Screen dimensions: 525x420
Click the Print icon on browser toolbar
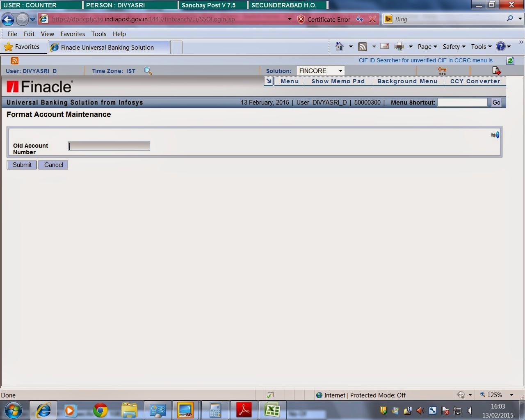(x=399, y=46)
